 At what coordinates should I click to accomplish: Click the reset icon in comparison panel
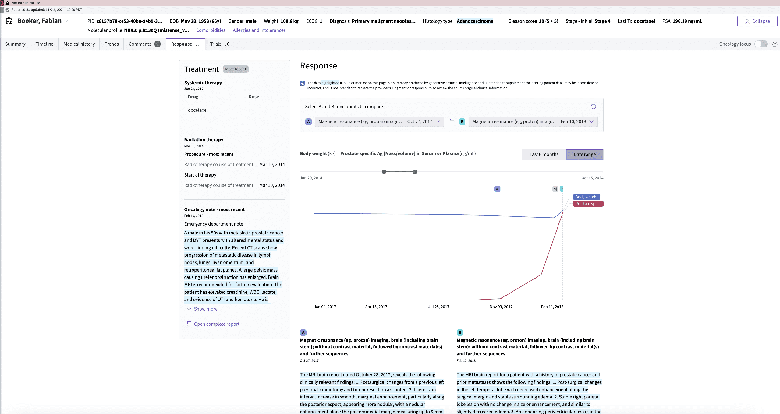593,105
